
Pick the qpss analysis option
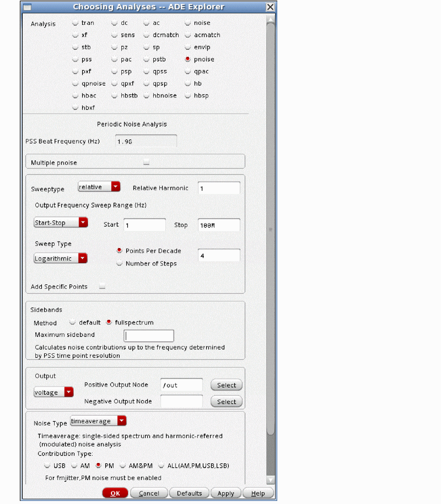[147, 72]
